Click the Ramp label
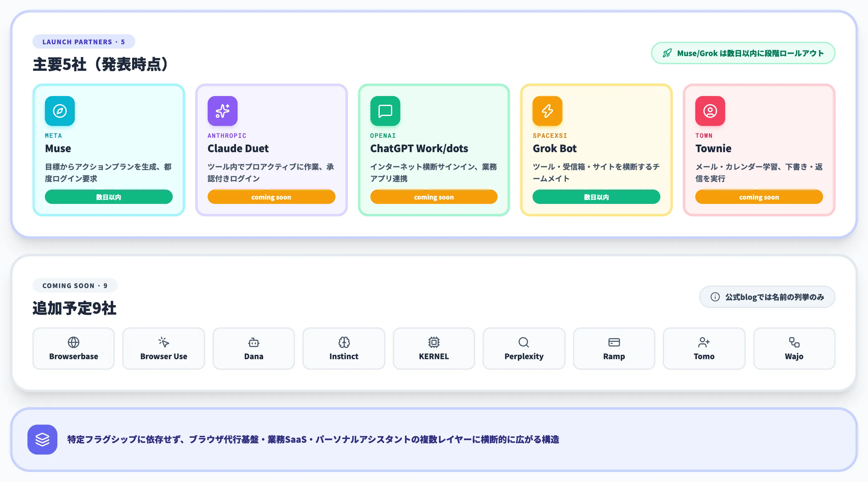The height and width of the screenshot is (482, 868). [x=614, y=356]
